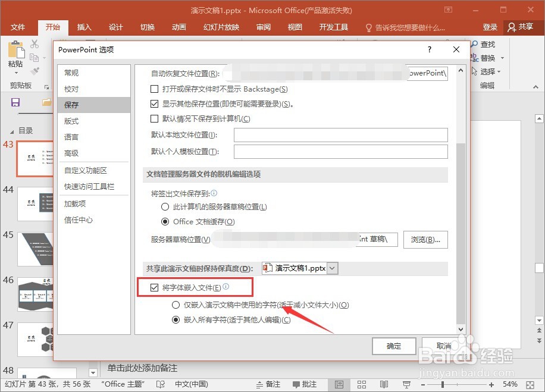Open the 视图 ribbon tab

click(295, 27)
